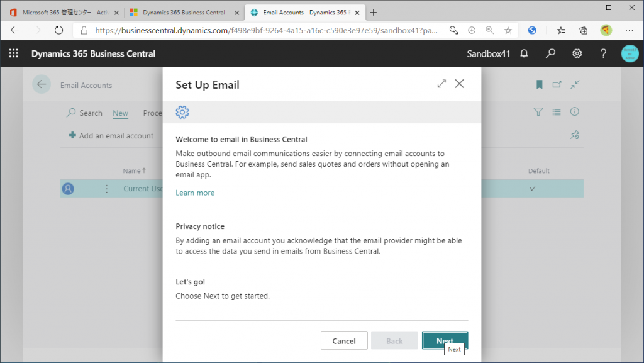Click the zoom magnifier icon in address bar

point(489,30)
